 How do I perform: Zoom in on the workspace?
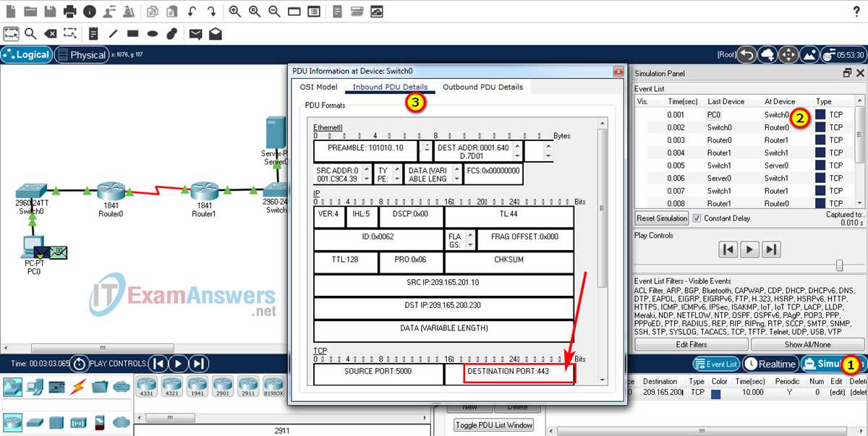click(x=235, y=12)
